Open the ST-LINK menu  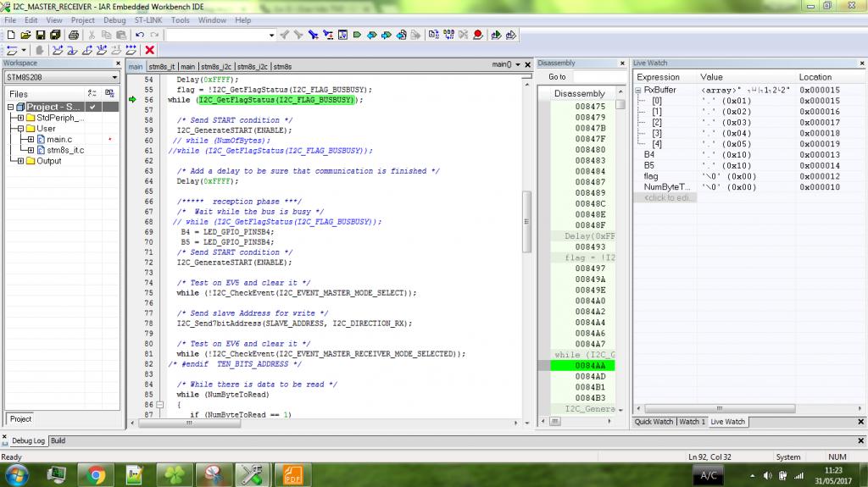149,19
